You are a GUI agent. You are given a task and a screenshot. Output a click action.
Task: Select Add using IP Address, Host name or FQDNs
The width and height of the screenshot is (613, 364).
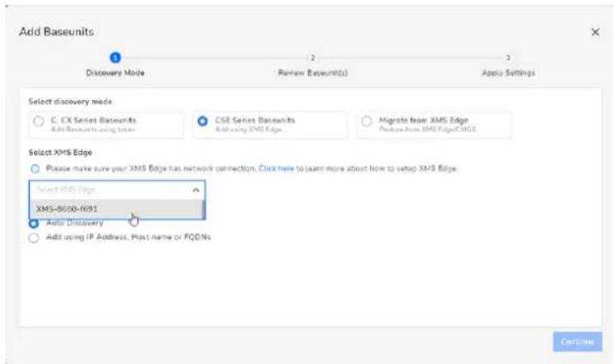(x=34, y=237)
